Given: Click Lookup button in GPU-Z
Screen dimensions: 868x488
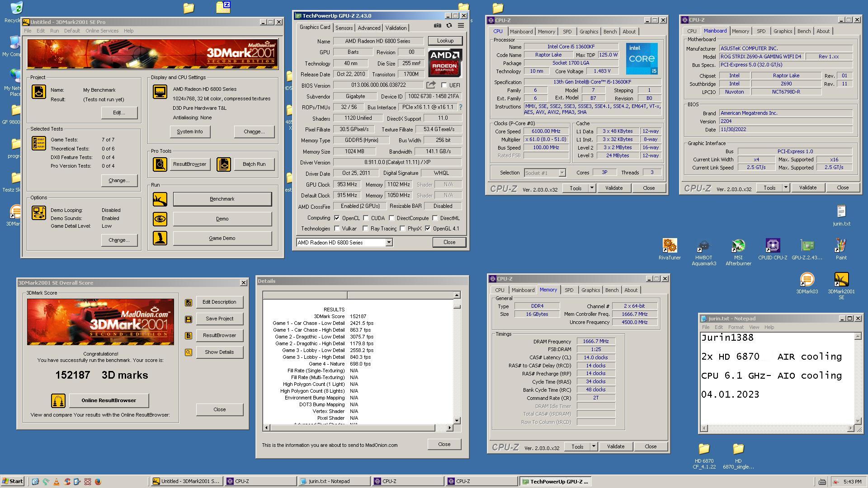Looking at the screenshot, I should [x=445, y=41].
